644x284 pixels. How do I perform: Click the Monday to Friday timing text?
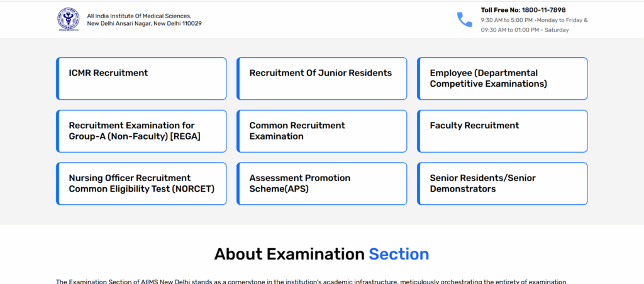pos(534,20)
